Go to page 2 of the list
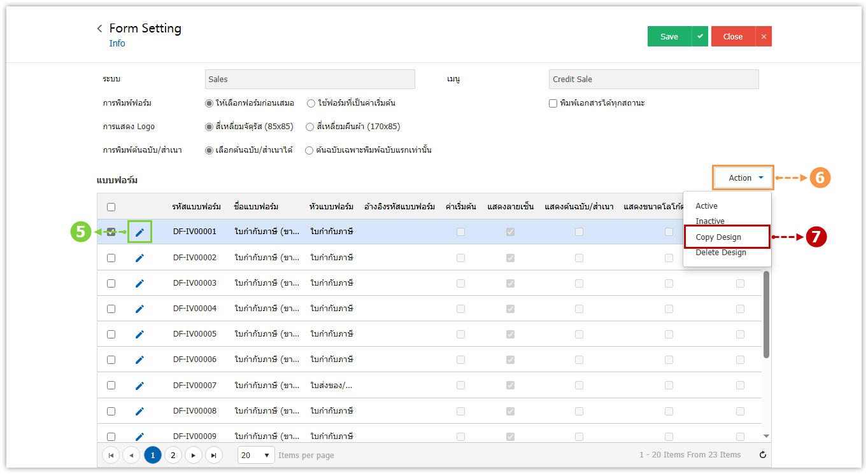The image size is (868, 474). click(x=173, y=455)
